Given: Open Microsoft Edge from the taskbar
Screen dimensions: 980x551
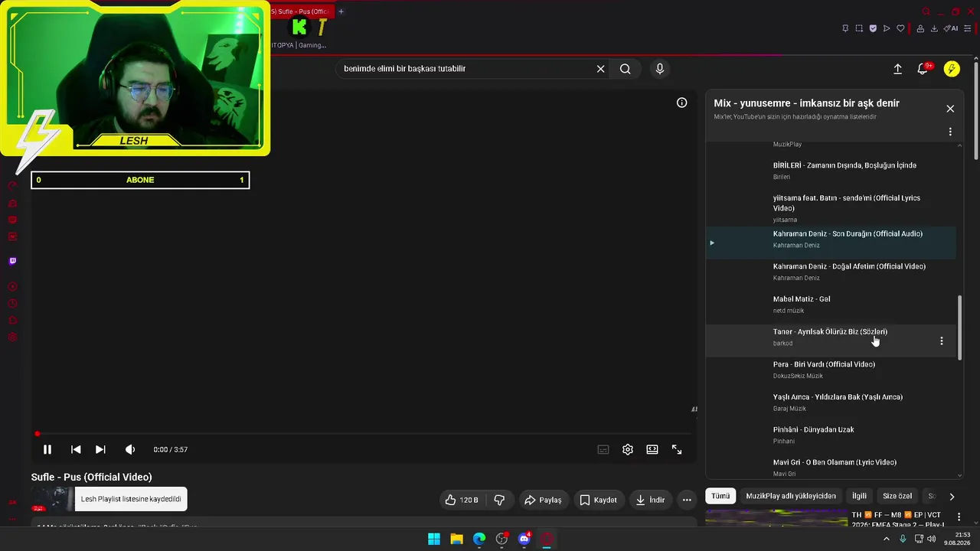Looking at the screenshot, I should point(479,539).
